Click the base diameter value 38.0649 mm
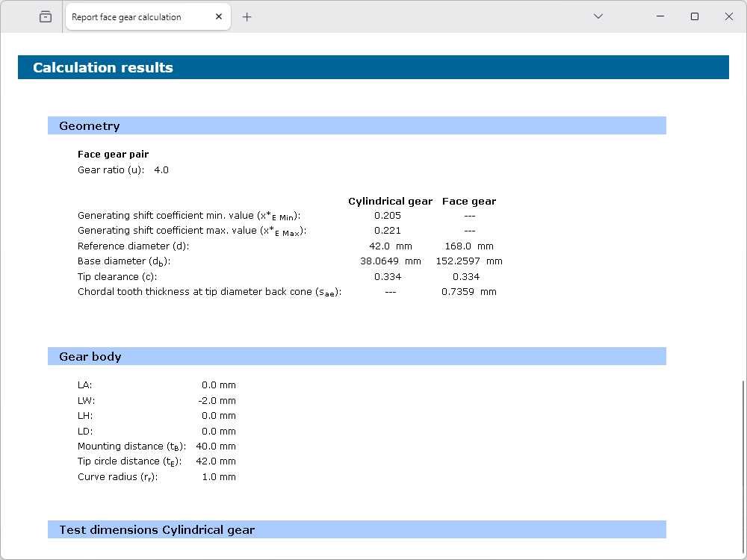This screenshot has width=747, height=560. point(390,261)
